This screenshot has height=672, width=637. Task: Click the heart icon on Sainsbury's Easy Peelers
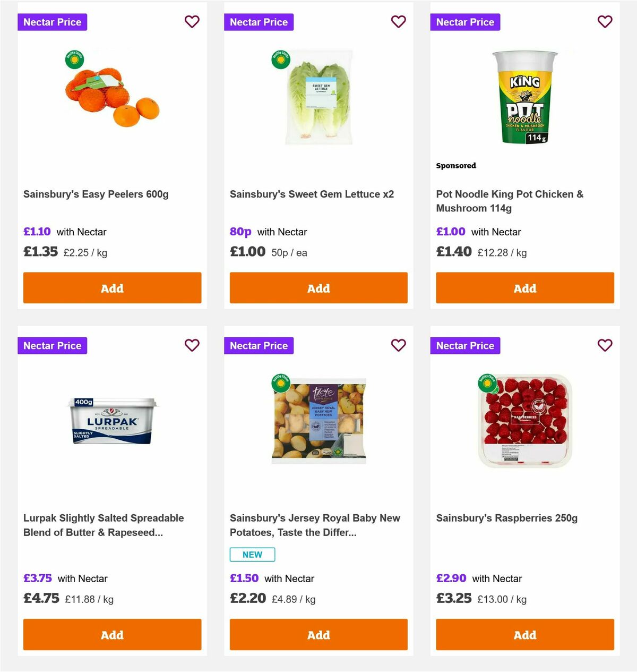(x=192, y=21)
